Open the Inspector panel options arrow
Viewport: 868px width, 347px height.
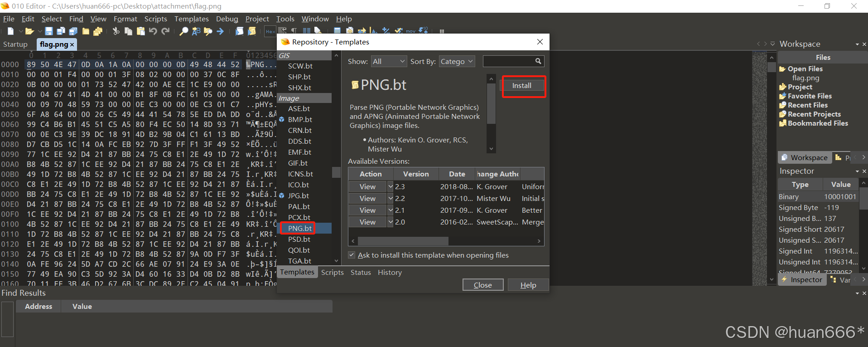pyautogui.click(x=857, y=171)
